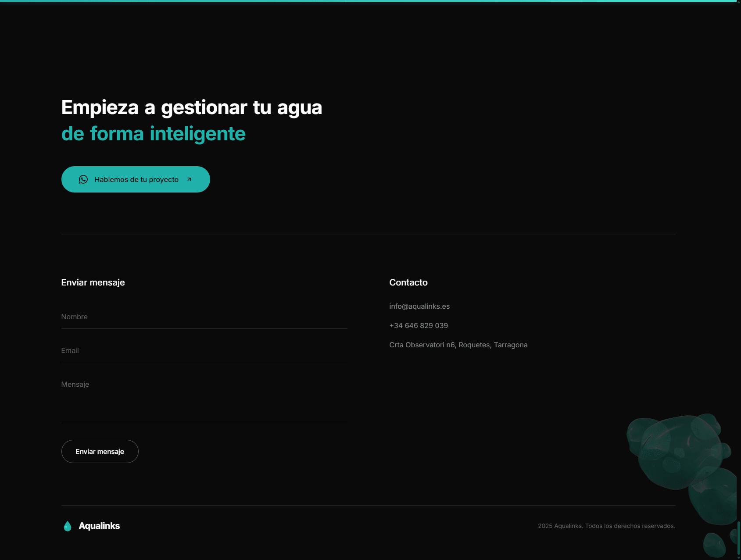The width and height of the screenshot is (741, 560).
Task: Click the teal scroll progress bar at top
Action: click(x=369, y=1)
